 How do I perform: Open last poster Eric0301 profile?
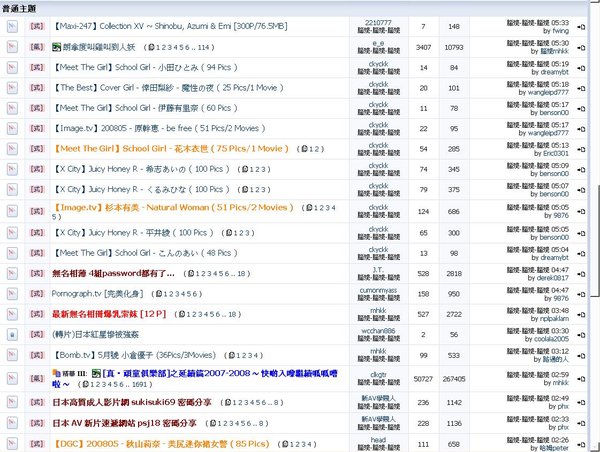tap(556, 153)
